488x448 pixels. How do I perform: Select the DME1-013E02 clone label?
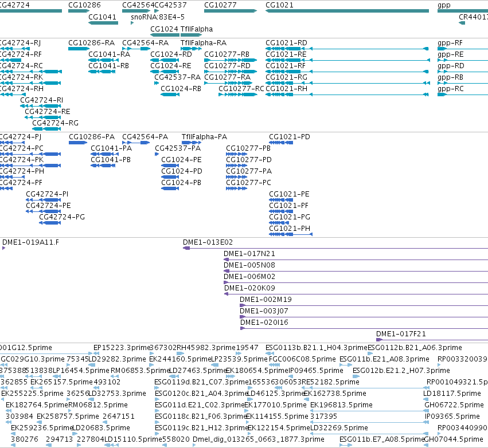click(208, 242)
